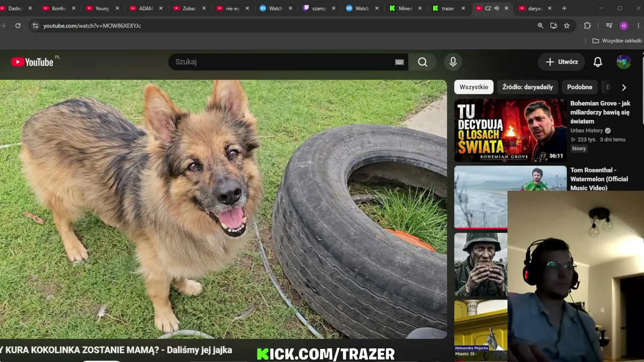Switch to the szamp Twitch tab

(x=319, y=8)
